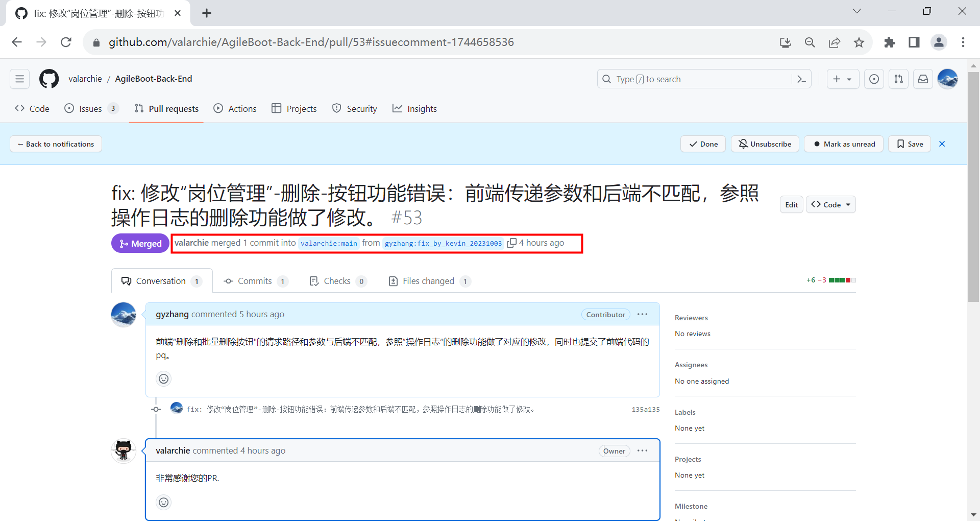The image size is (980, 521).
Task: Open Chrome three-dot menu
Action: click(x=963, y=42)
